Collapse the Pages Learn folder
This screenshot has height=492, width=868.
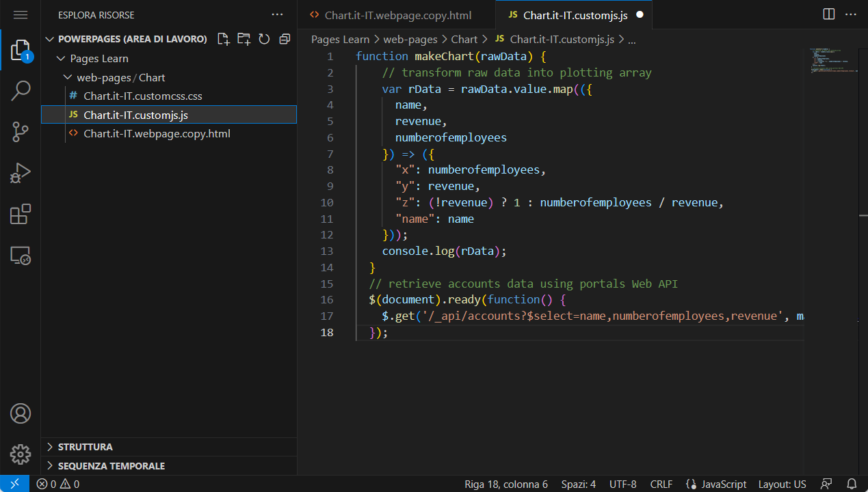click(x=99, y=59)
